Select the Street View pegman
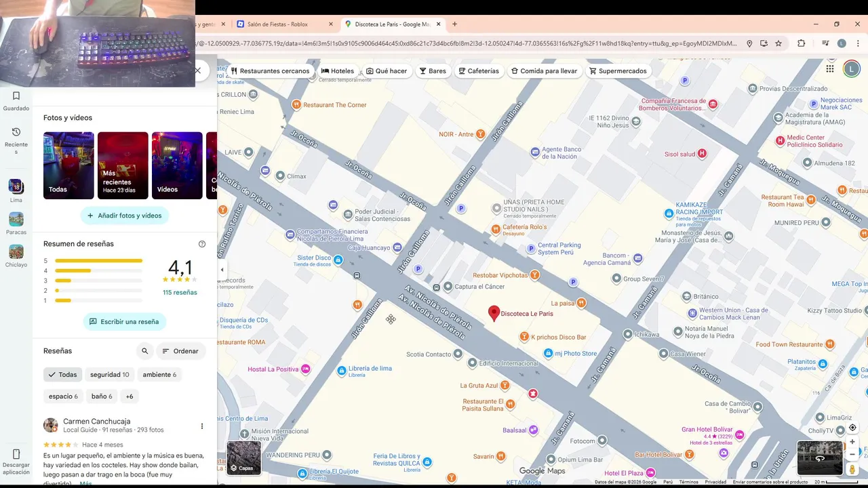Image resolution: width=868 pixels, height=488 pixels. 852,469
